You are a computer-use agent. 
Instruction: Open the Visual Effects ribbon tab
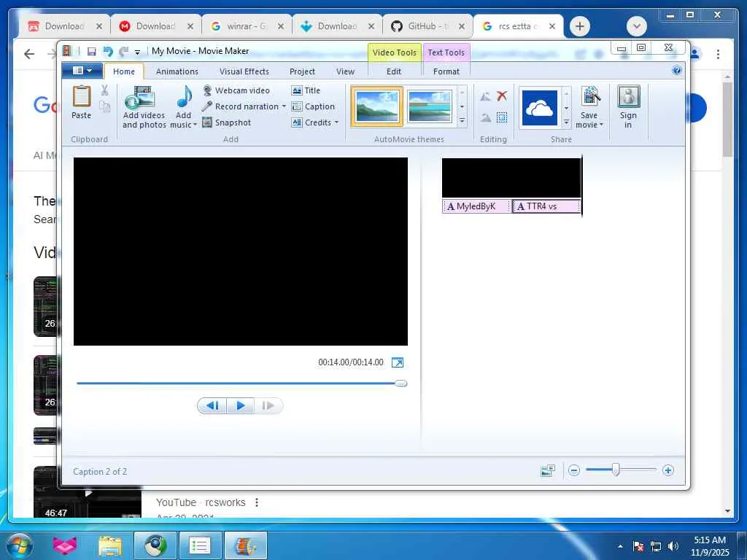(244, 71)
